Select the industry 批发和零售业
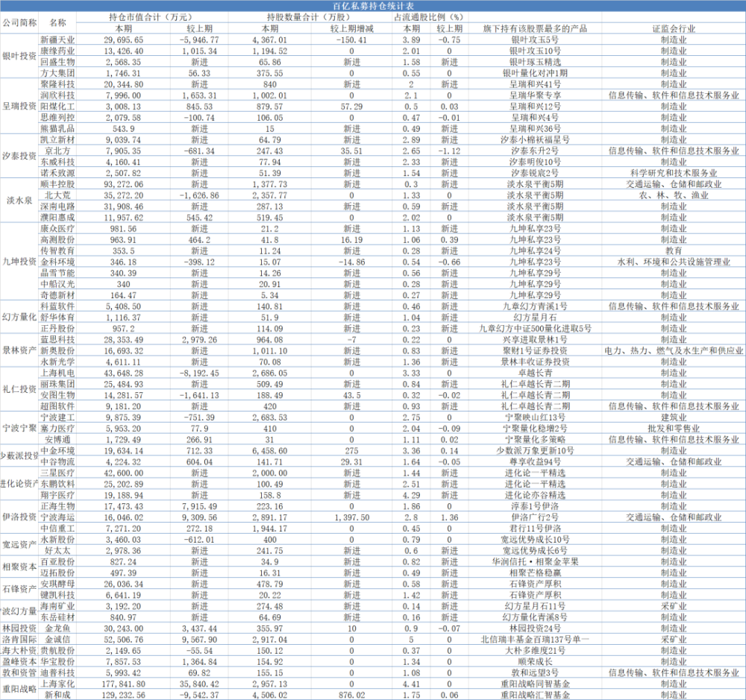Screen dimensions: 746x700 [674, 429]
